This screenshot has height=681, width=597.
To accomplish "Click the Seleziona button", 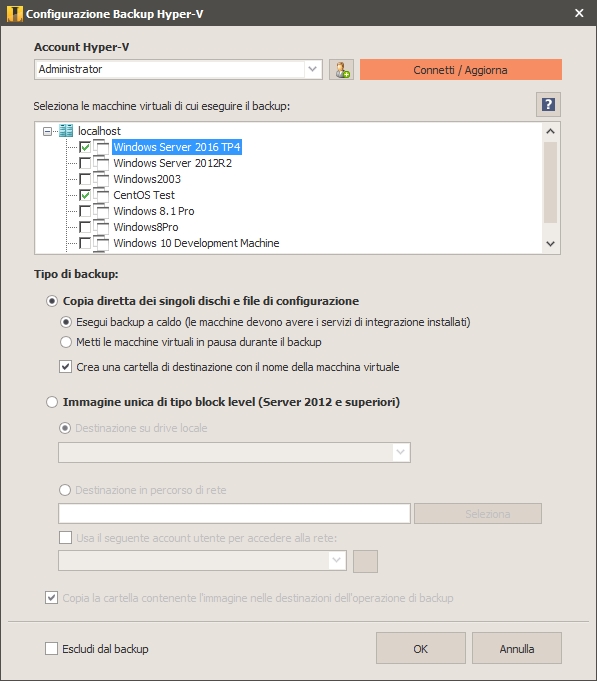I will (x=478, y=514).
